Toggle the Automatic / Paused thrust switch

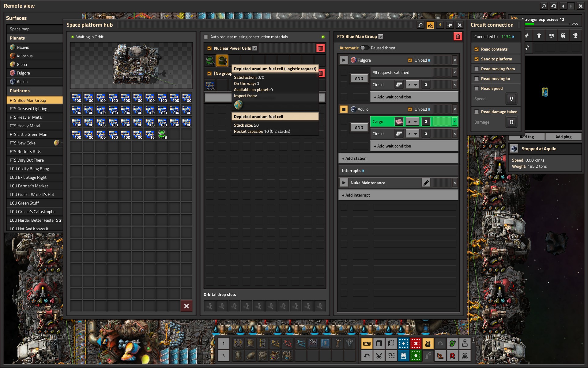[364, 48]
